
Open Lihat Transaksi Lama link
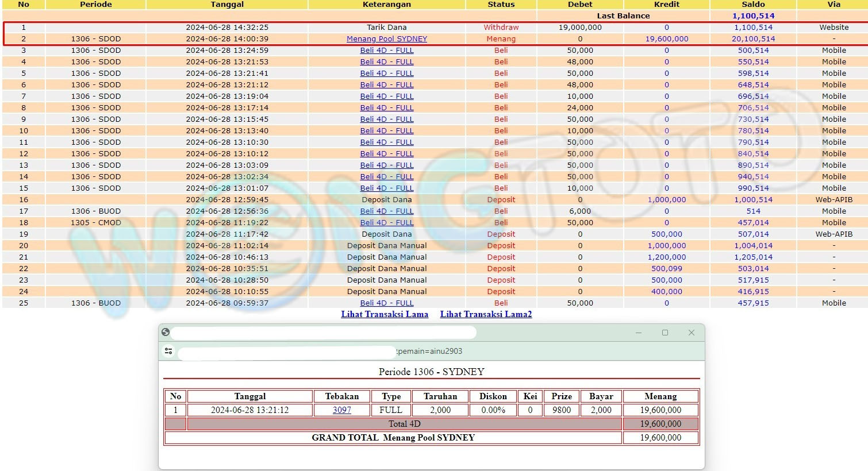click(385, 314)
